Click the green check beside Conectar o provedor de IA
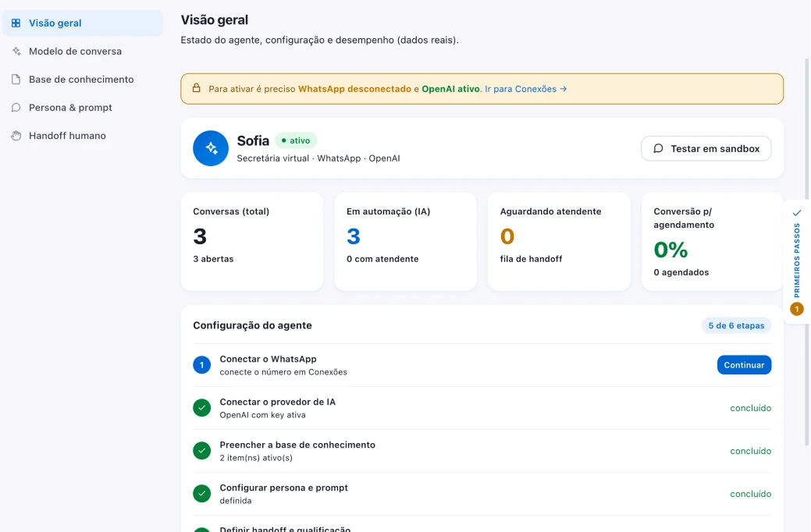 point(201,408)
